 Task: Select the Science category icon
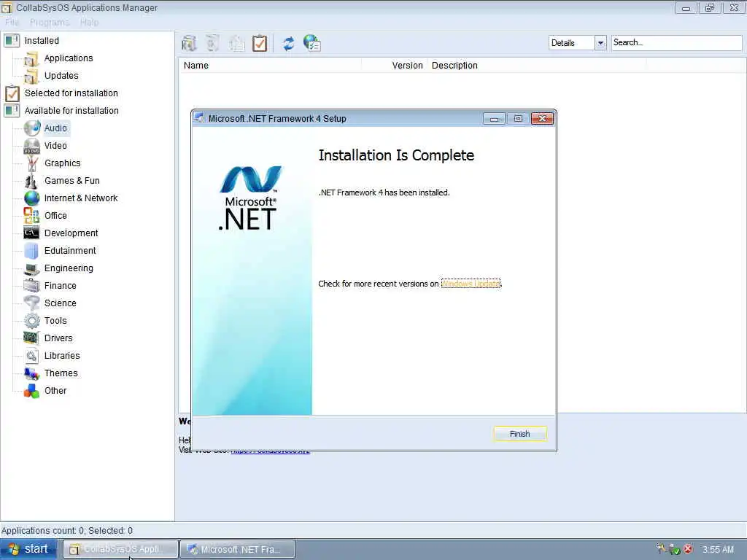click(x=32, y=303)
